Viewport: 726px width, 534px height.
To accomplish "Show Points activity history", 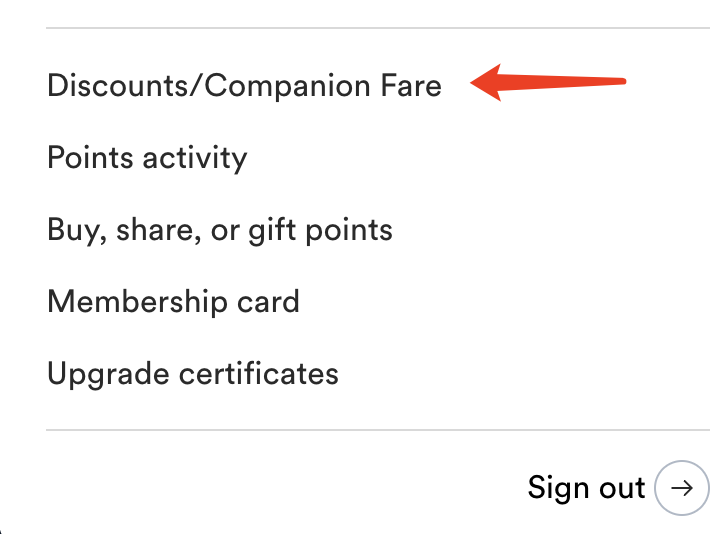I will tap(147, 158).
